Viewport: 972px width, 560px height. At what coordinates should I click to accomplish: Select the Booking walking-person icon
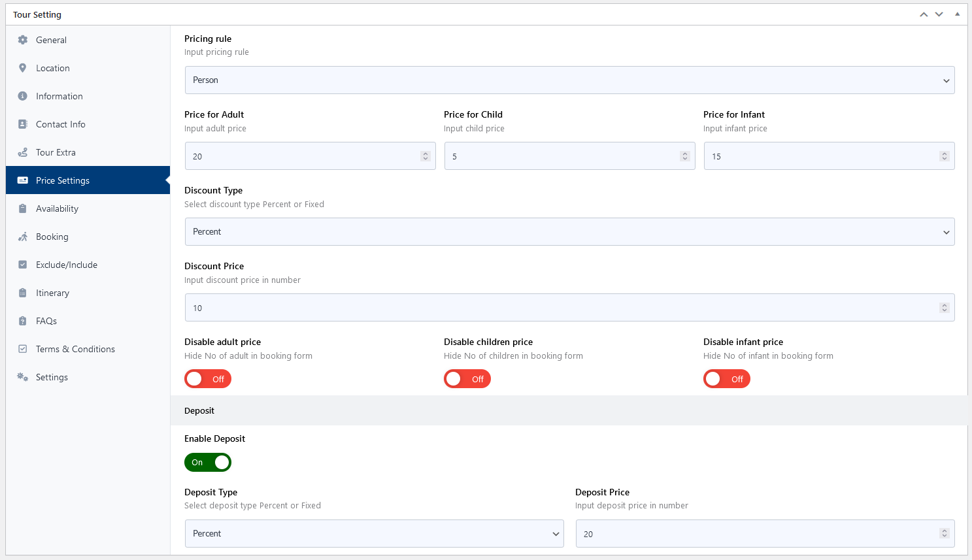(x=24, y=236)
